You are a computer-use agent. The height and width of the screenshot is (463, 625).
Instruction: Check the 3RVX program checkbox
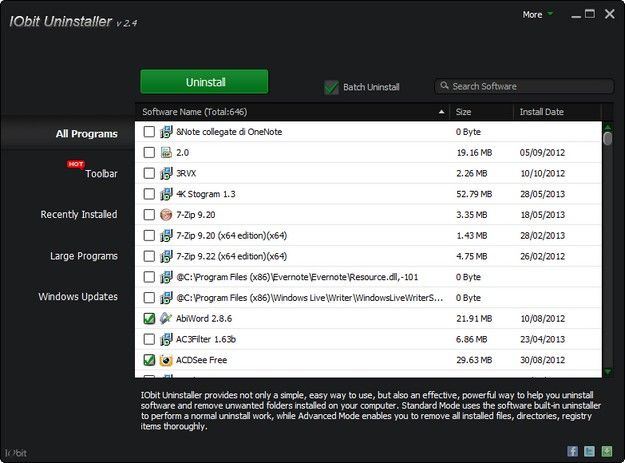point(149,173)
